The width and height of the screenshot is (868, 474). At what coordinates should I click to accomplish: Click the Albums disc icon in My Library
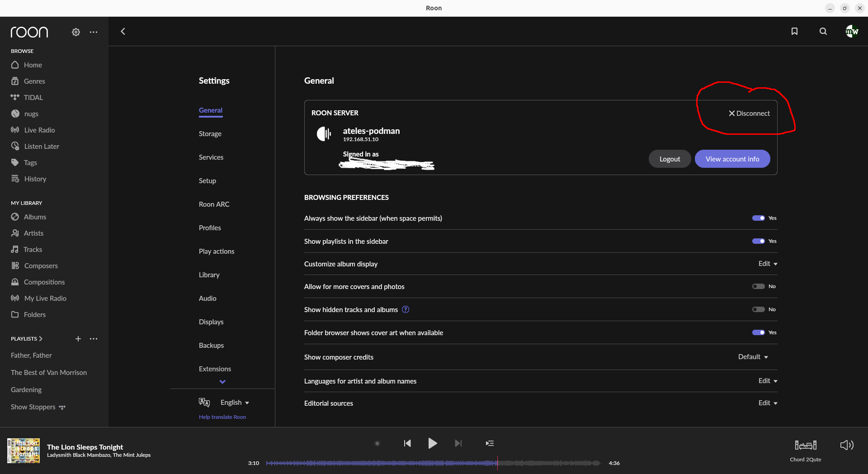(15, 217)
